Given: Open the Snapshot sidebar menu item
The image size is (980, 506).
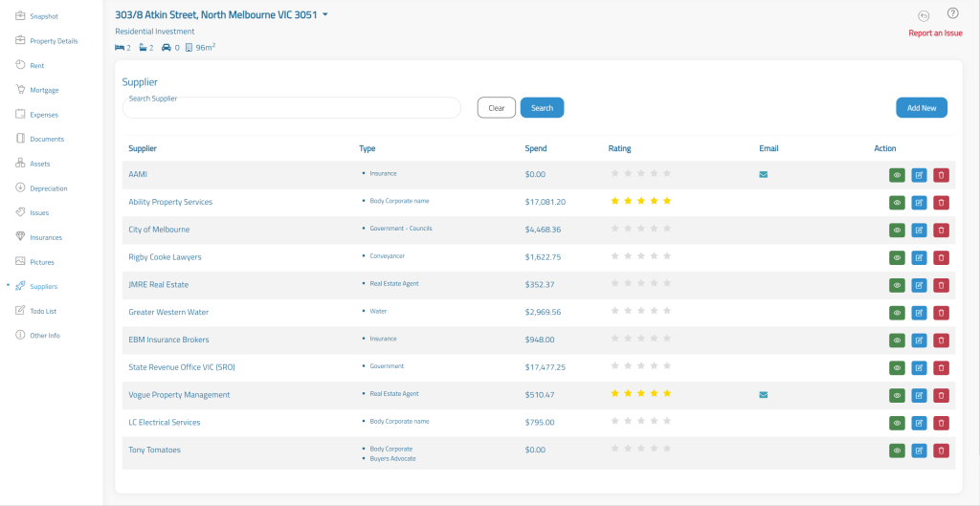Looking at the screenshot, I should coord(43,16).
